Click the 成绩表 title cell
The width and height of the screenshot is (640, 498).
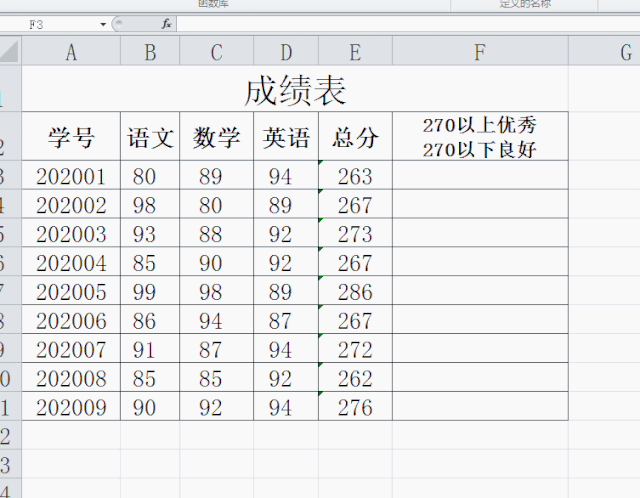coord(295,89)
